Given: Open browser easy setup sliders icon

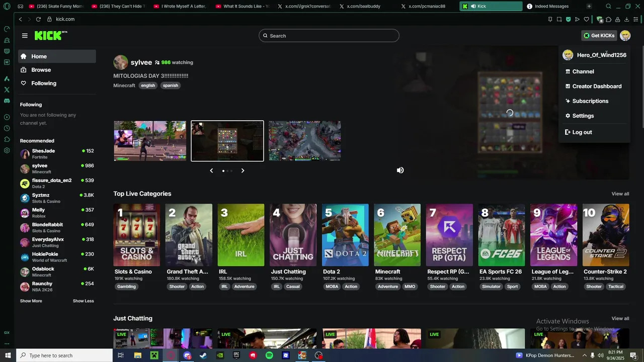Looking at the screenshot, I should pyautogui.click(x=636, y=19).
